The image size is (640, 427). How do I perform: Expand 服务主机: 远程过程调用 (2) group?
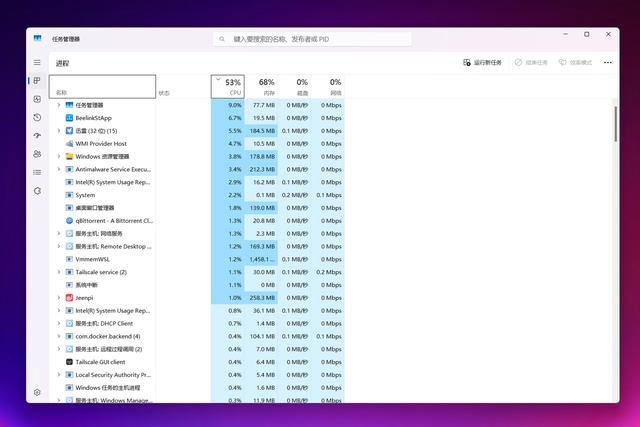[59, 349]
